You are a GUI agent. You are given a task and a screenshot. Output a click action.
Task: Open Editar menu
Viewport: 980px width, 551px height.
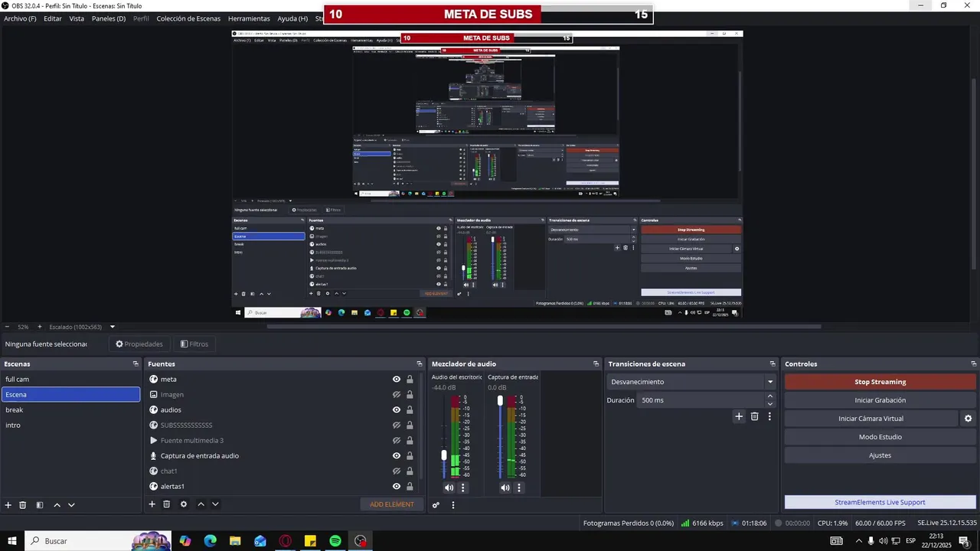click(53, 18)
